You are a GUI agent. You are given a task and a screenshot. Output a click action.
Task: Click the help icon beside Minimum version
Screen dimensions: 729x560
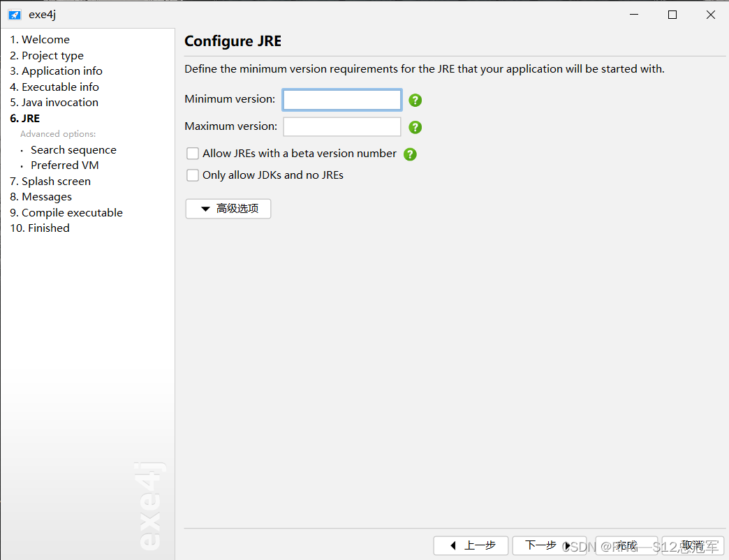point(415,100)
